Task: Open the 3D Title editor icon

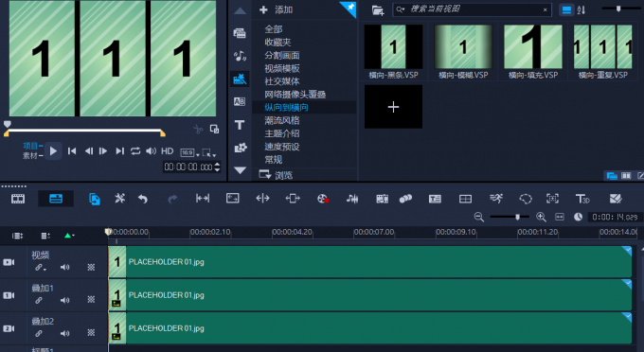Action: click(582, 199)
